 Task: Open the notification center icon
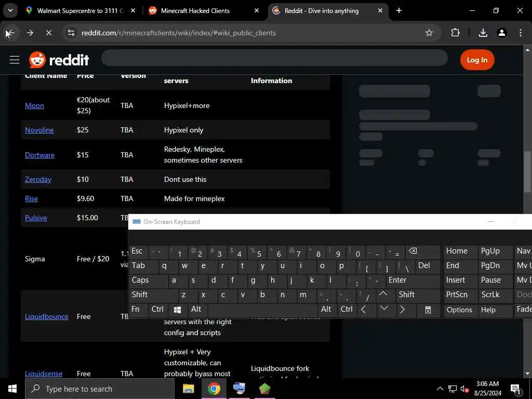[x=516, y=389]
